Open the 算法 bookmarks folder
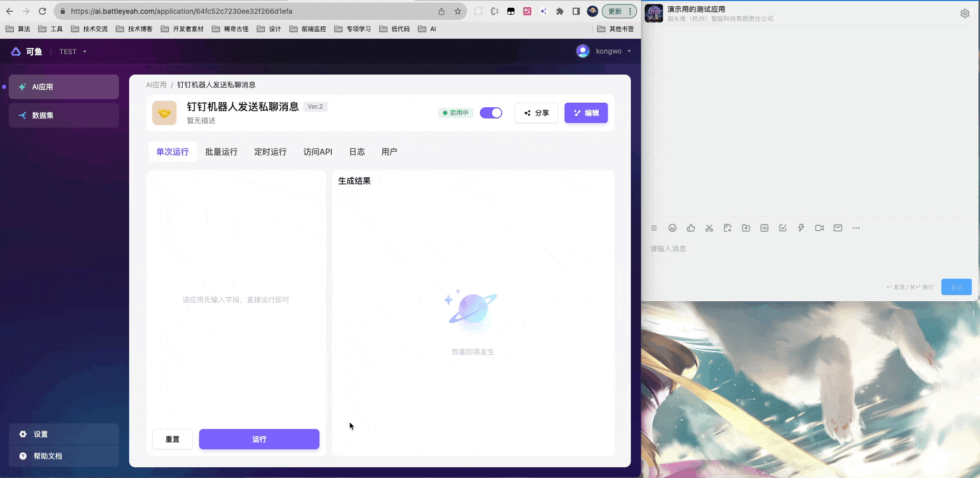The width and height of the screenshot is (980, 478). click(x=18, y=29)
